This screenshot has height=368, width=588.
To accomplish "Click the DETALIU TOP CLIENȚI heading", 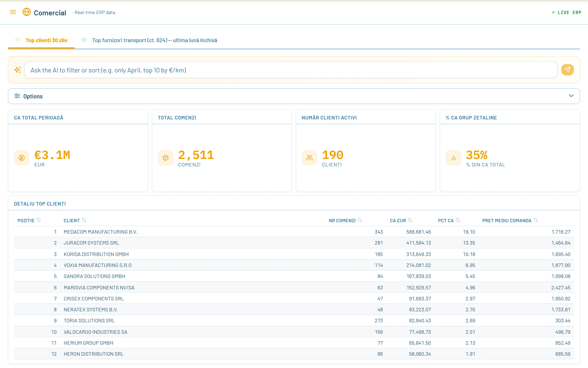I will [x=40, y=204].
